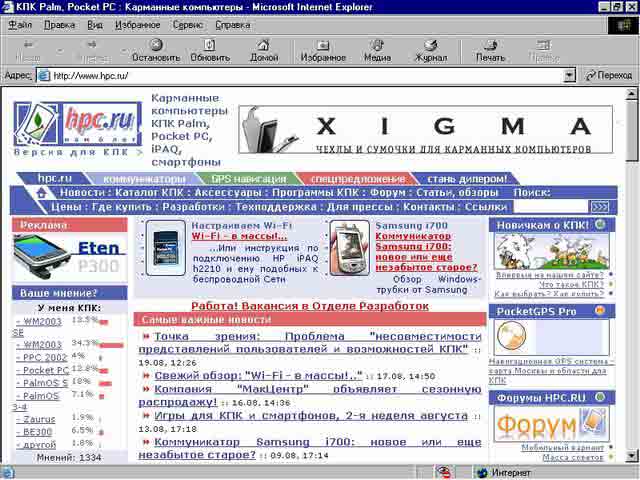Open Свежий обзор: Wi-Fi - в массы news link

click(x=258, y=376)
